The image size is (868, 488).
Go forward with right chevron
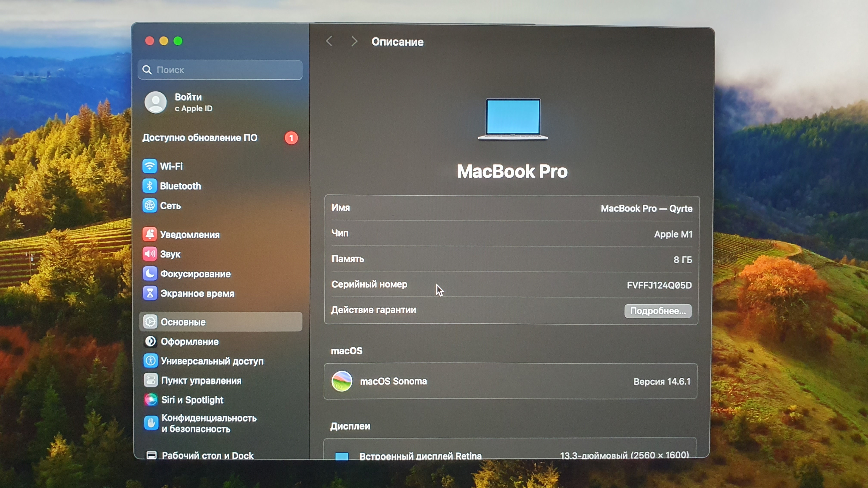pos(354,42)
